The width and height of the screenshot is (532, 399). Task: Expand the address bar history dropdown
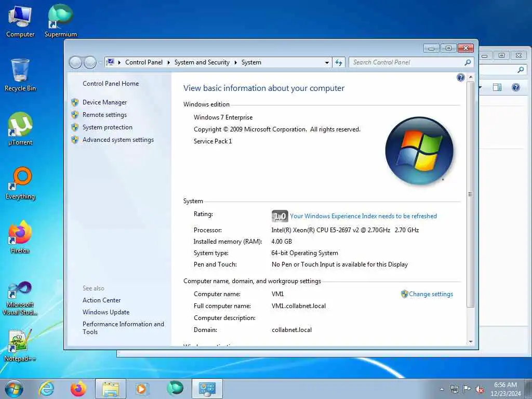327,63
